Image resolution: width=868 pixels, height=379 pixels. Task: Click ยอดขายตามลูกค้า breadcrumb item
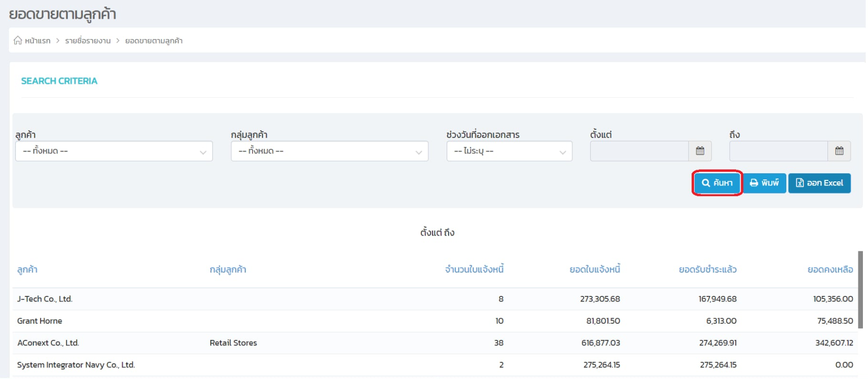coord(154,41)
